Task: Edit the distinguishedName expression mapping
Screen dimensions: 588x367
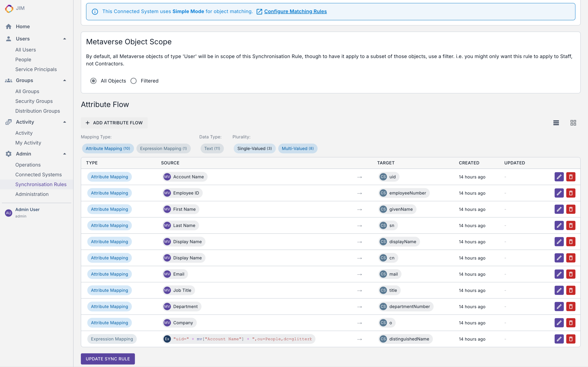Action: [559, 339]
